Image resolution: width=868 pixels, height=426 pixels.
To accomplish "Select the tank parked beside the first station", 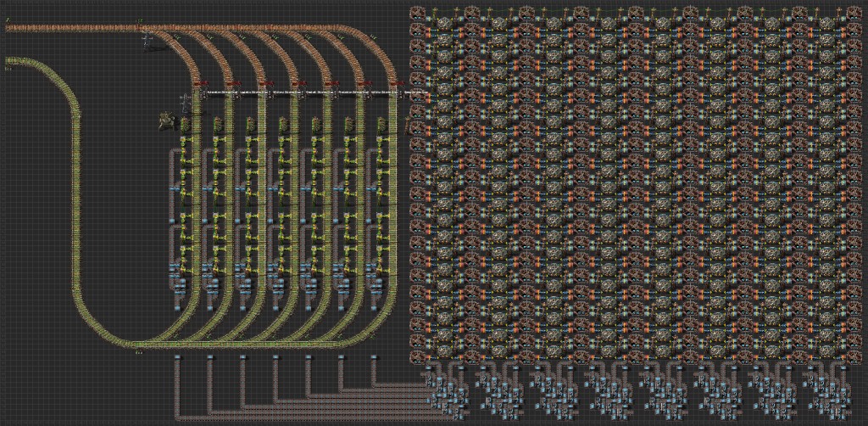I will pos(165,122).
